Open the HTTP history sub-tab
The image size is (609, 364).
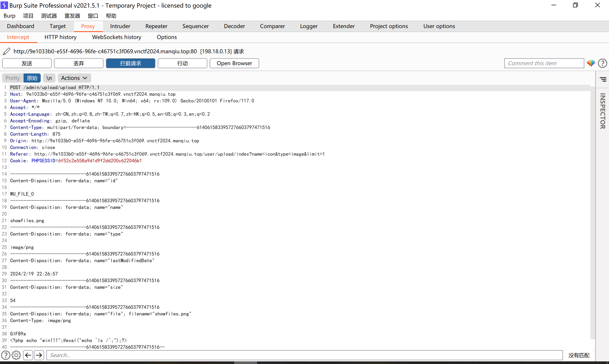[60, 37]
